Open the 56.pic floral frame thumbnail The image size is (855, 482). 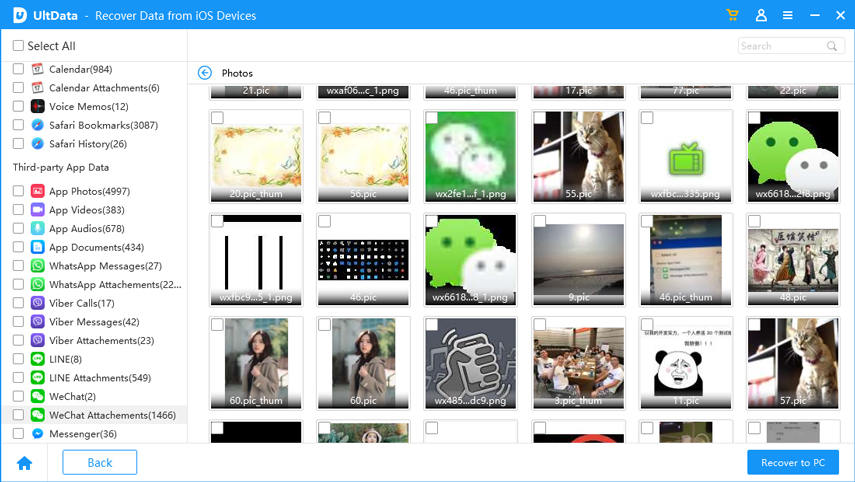pyautogui.click(x=363, y=156)
